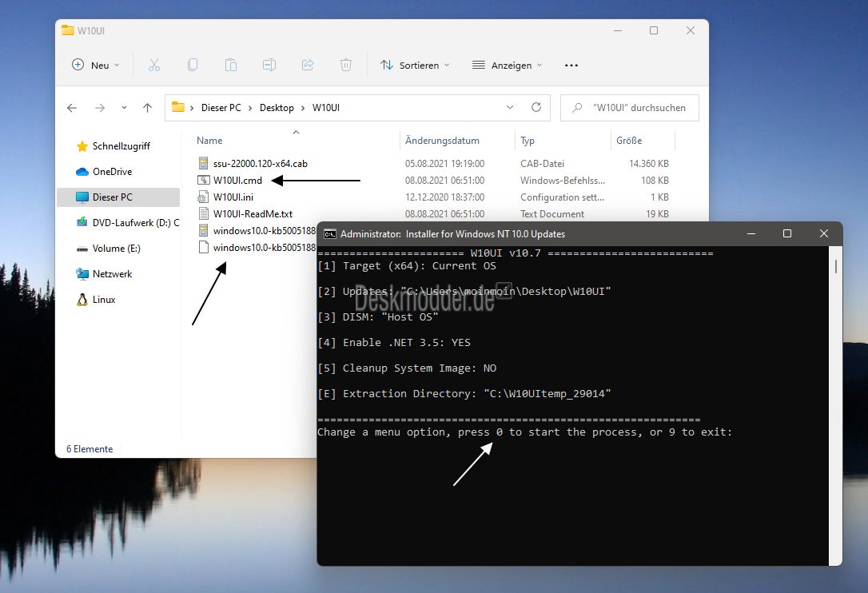Click the Paste clipboard icon in Explorer toolbar
This screenshot has height=593, width=868.
[231, 66]
